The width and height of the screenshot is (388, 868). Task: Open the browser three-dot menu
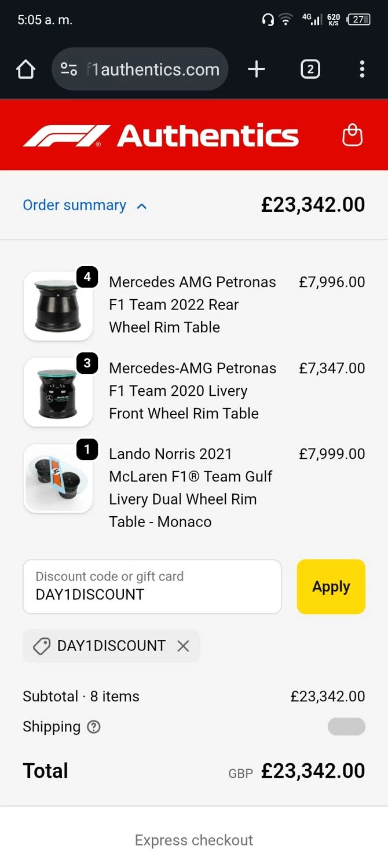(x=362, y=69)
